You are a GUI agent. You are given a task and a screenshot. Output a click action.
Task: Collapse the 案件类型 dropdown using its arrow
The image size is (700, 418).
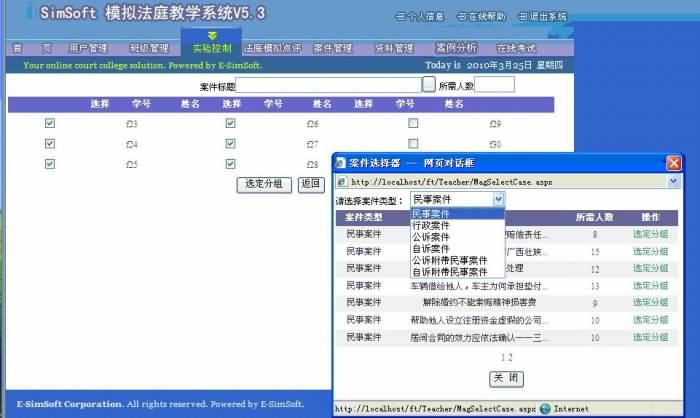click(498, 200)
